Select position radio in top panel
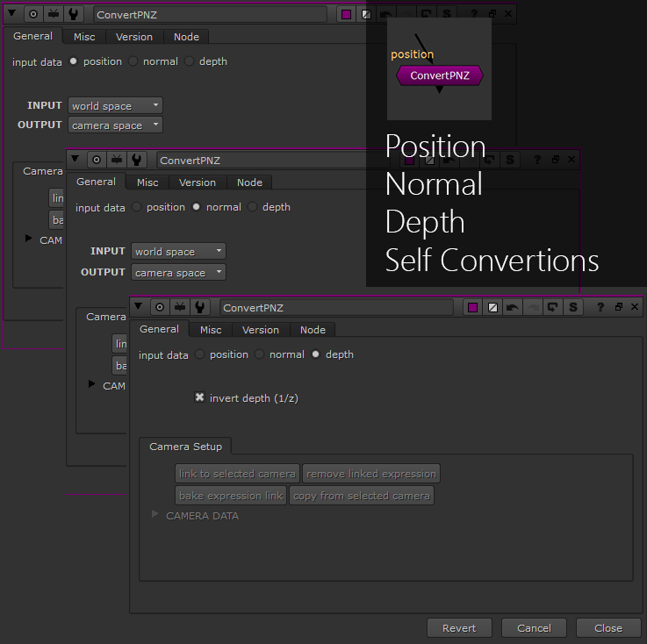 click(x=74, y=61)
